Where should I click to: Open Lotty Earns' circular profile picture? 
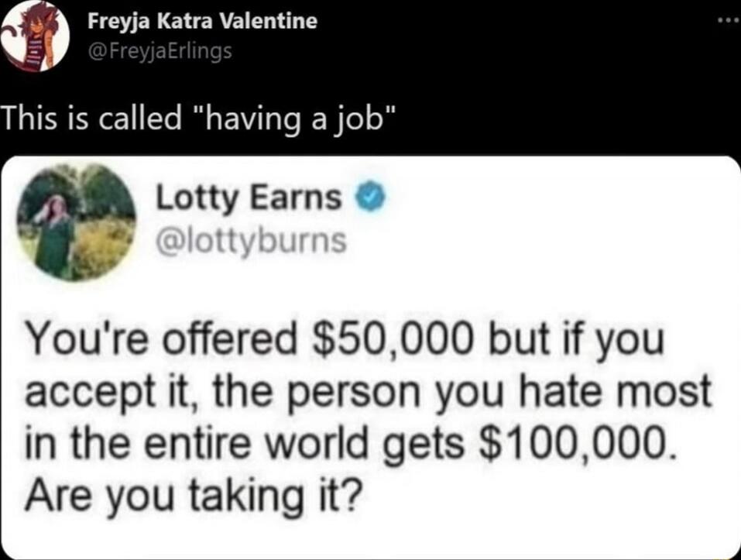76,222
